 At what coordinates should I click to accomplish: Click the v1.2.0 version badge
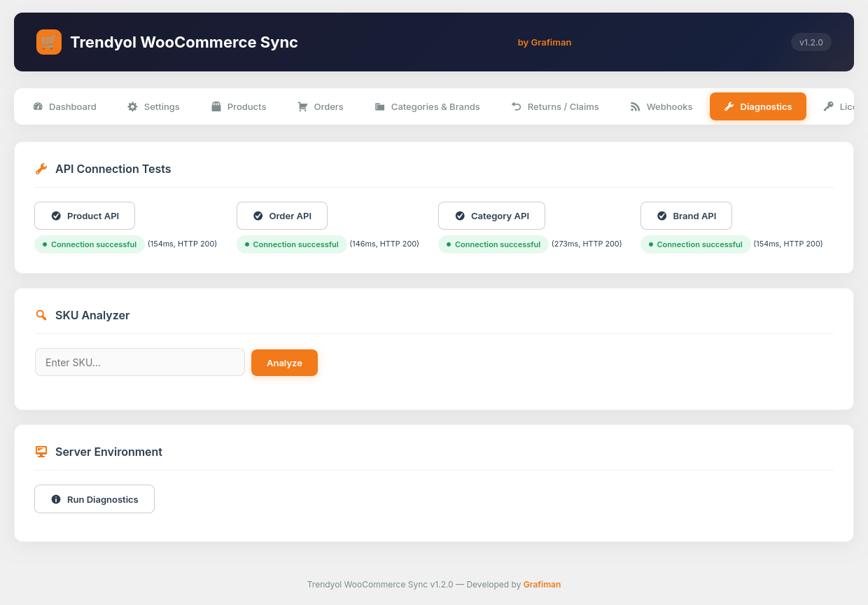(x=811, y=42)
